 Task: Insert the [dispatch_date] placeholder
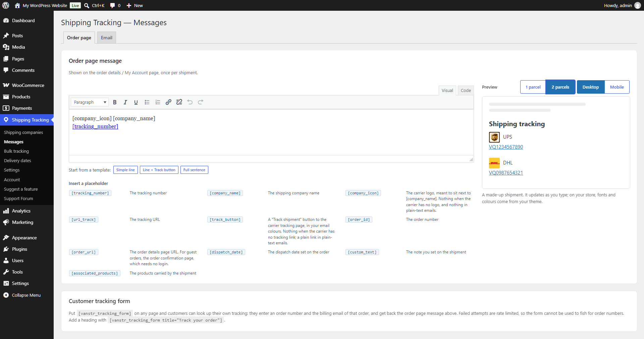coord(226,252)
